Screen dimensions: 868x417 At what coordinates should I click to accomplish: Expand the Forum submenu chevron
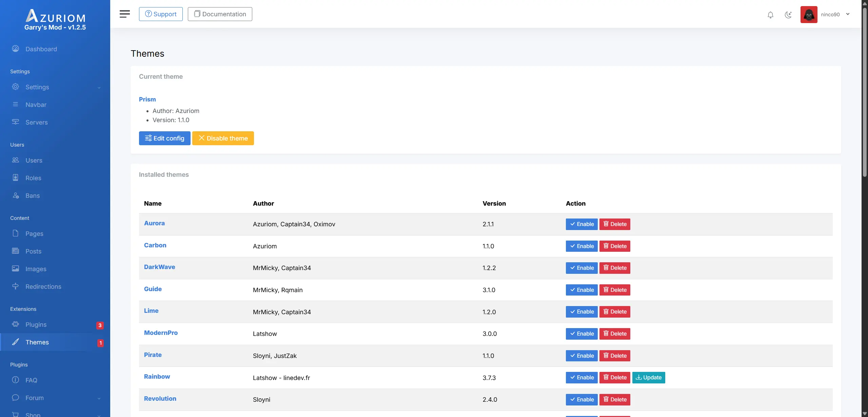coord(99,398)
